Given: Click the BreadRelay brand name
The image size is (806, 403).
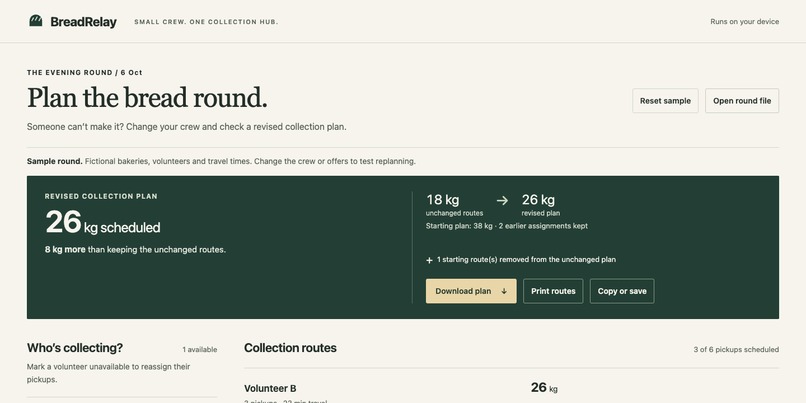Looking at the screenshot, I should [83, 22].
